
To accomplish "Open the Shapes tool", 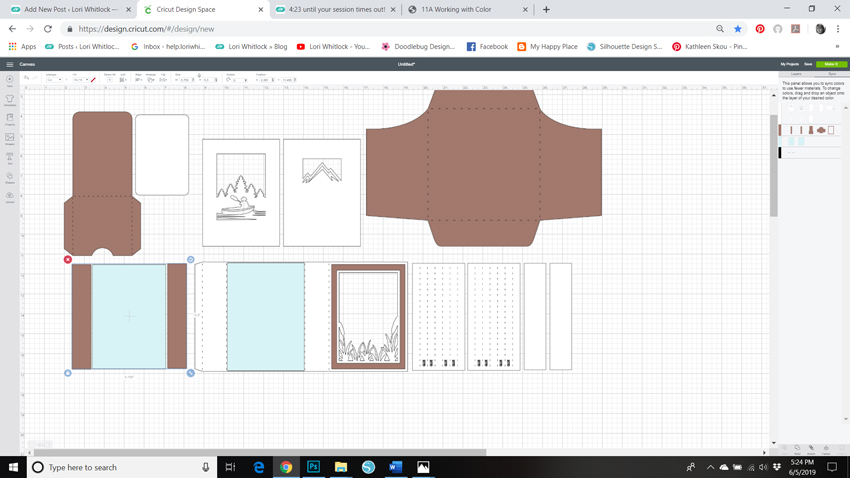I will click(10, 178).
